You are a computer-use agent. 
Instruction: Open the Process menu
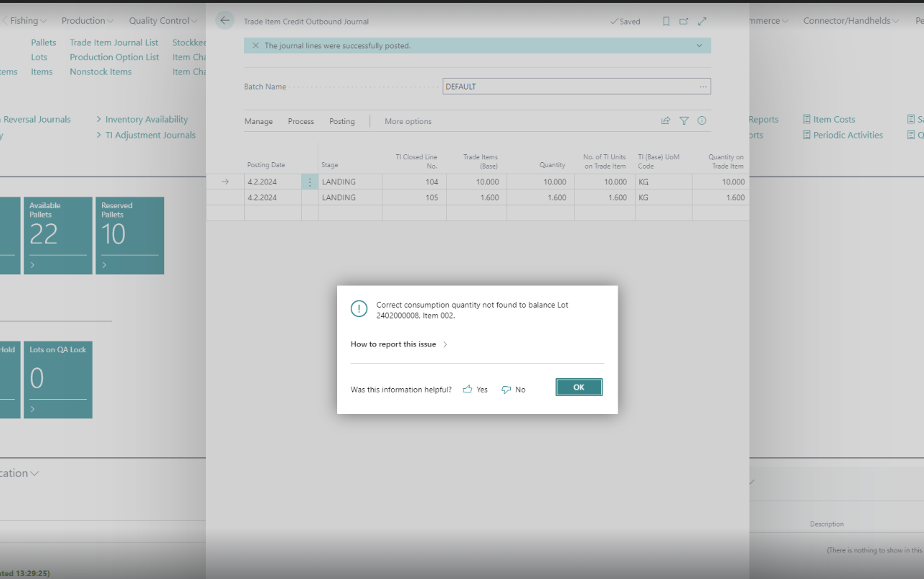click(301, 121)
